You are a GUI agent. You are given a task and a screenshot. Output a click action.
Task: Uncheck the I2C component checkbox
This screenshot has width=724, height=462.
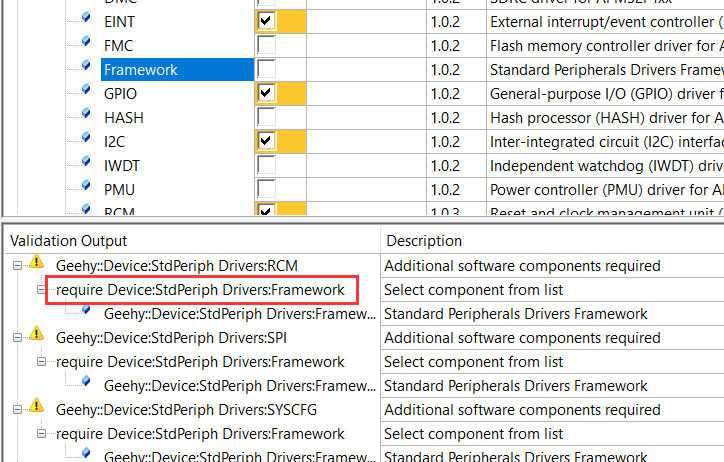(x=266, y=141)
